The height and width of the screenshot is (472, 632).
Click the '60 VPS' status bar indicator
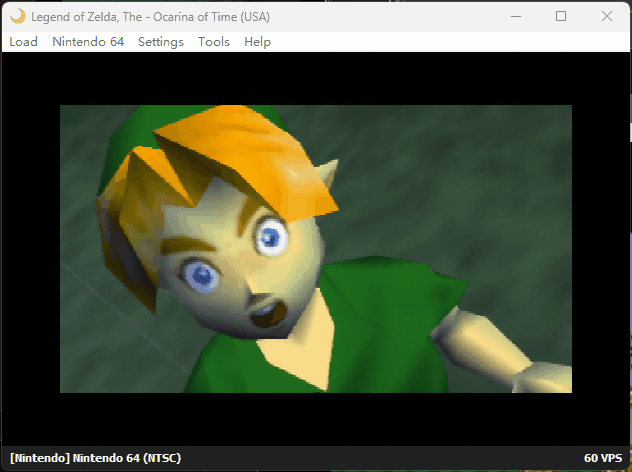tap(603, 458)
